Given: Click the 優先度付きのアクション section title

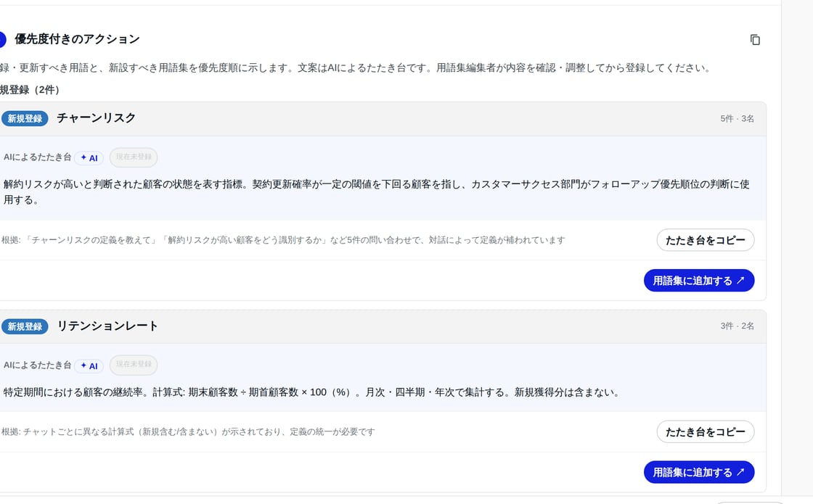Looking at the screenshot, I should (77, 39).
